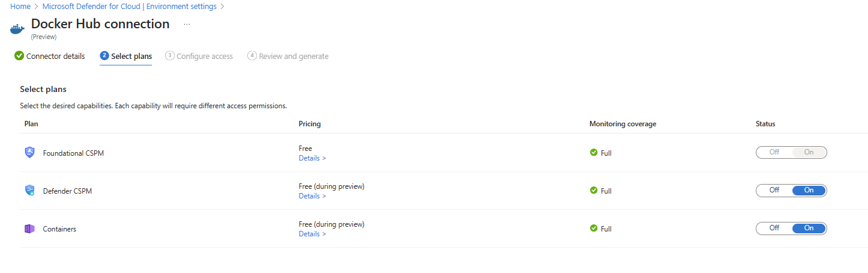Turn off the Containers plan
This screenshot has width=868, height=273.
click(774, 229)
